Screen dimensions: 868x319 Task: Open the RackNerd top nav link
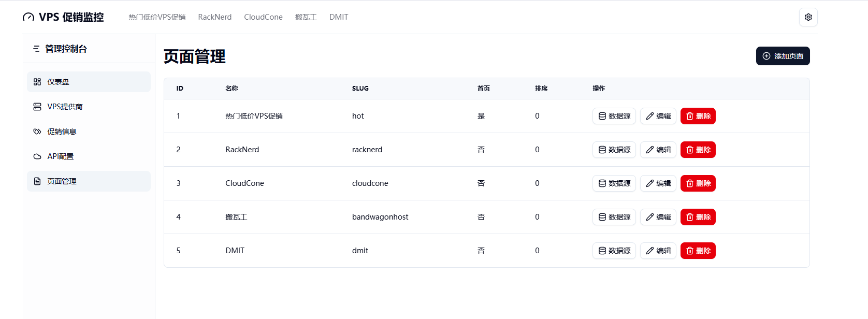point(215,17)
